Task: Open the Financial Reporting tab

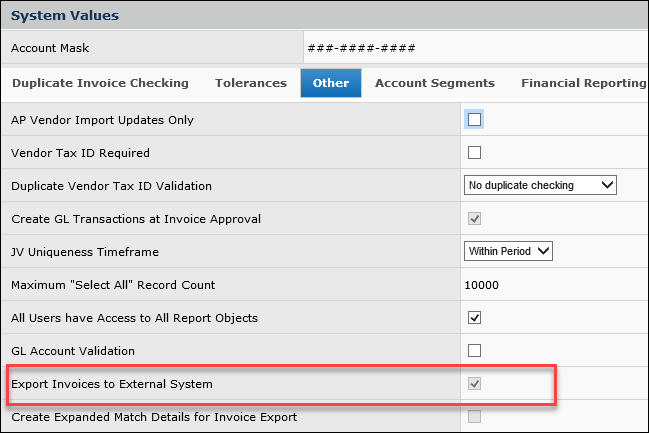Action: pos(583,83)
